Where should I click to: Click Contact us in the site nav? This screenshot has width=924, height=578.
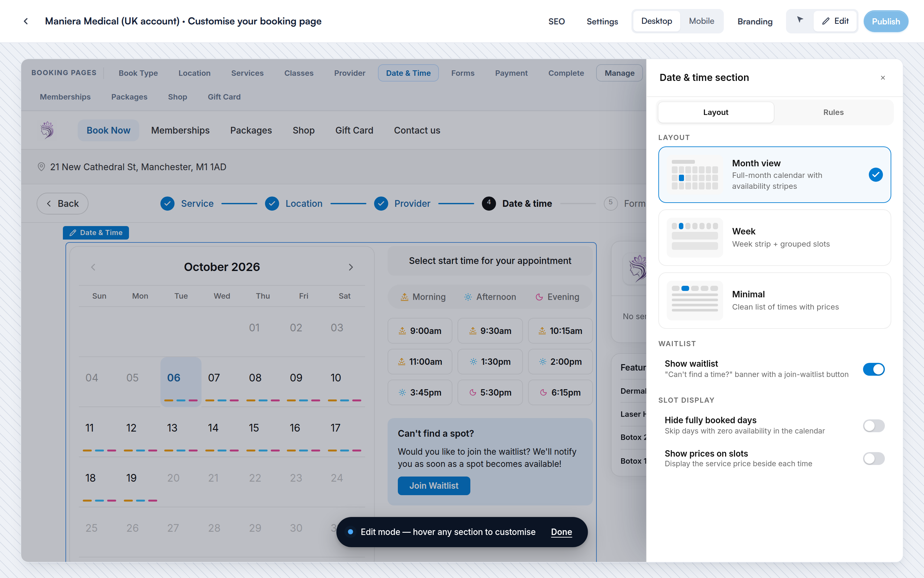[x=417, y=130]
